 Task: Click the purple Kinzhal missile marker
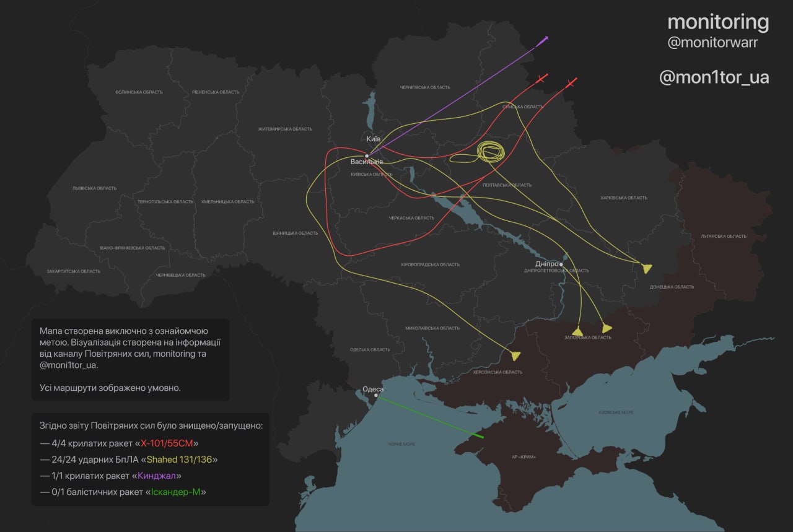[x=544, y=40]
